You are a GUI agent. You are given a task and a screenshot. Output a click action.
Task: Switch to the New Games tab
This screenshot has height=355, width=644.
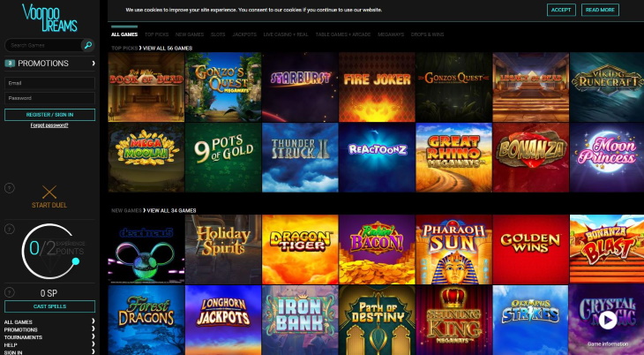[190, 34]
